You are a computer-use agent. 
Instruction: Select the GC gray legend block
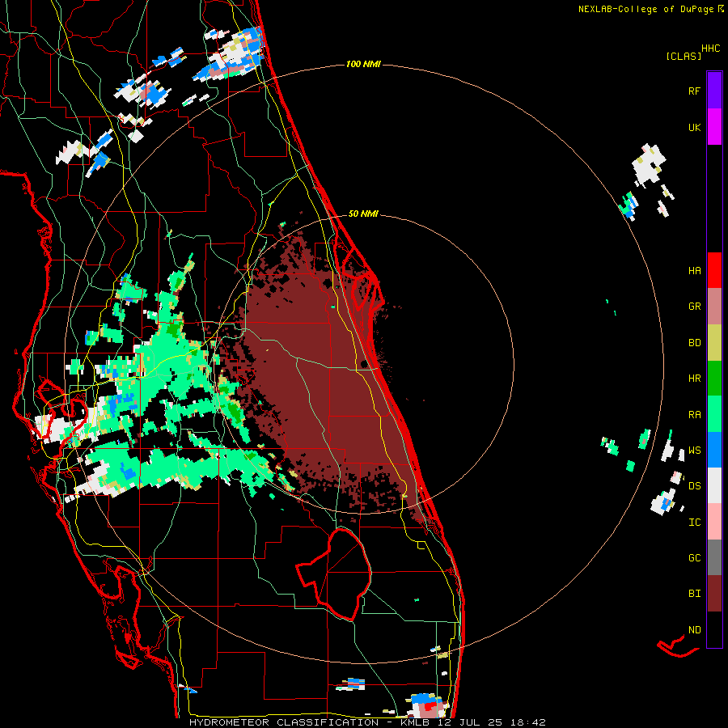714,557
